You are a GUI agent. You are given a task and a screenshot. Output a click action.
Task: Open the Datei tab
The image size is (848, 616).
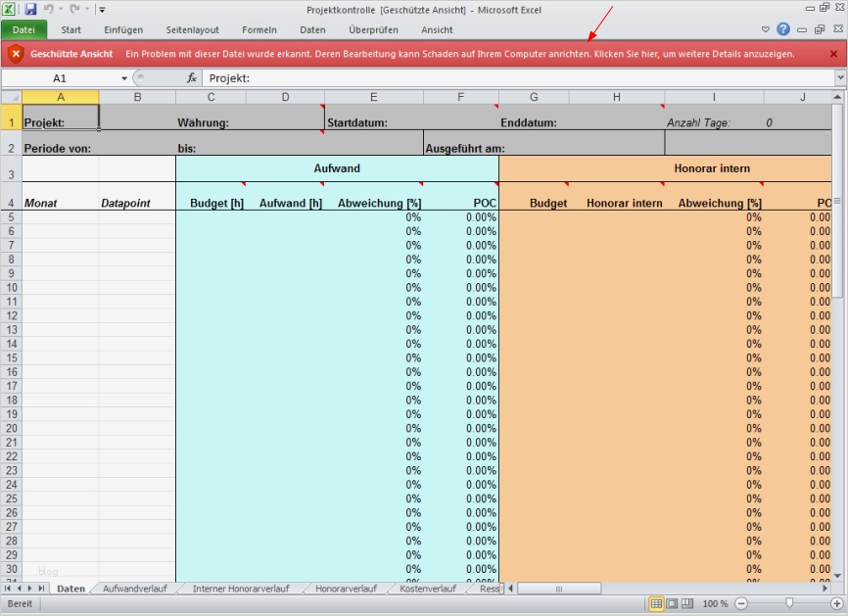[x=24, y=29]
